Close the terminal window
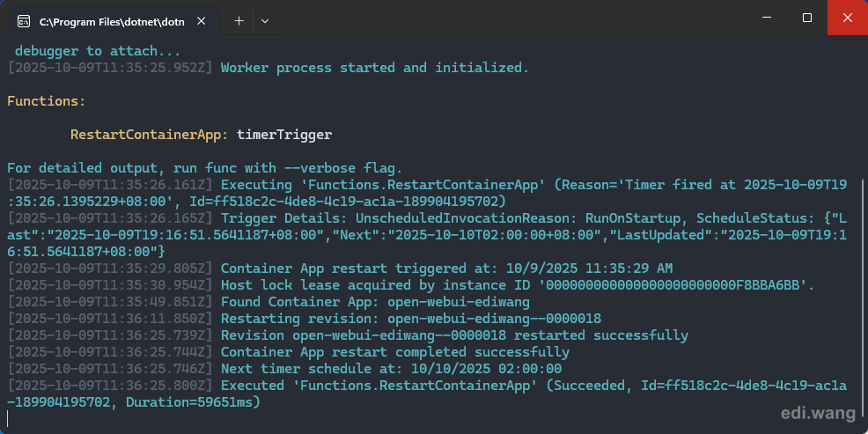 coord(847,18)
